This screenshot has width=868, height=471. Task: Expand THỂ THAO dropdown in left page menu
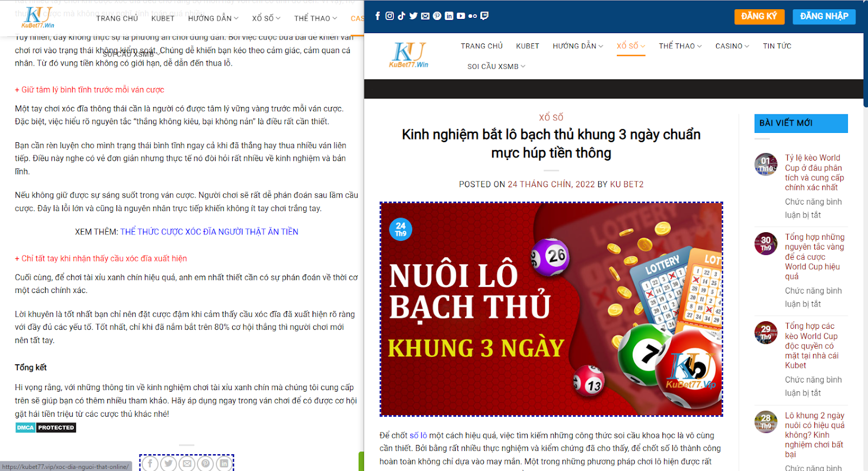coord(316,18)
